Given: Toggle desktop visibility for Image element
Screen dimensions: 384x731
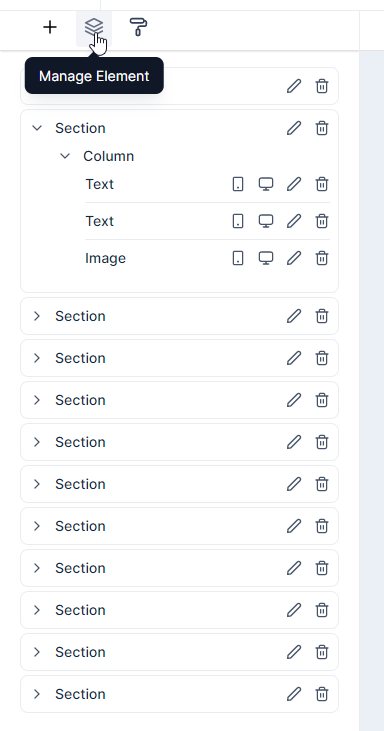Looking at the screenshot, I should click(x=266, y=258).
